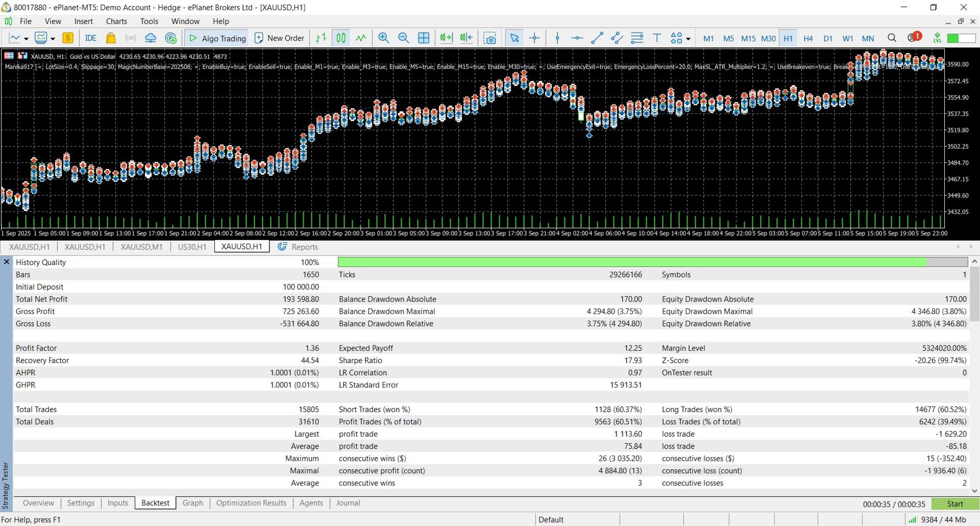Click the green tester progress bar
The height and width of the screenshot is (526, 980).
(x=632, y=262)
